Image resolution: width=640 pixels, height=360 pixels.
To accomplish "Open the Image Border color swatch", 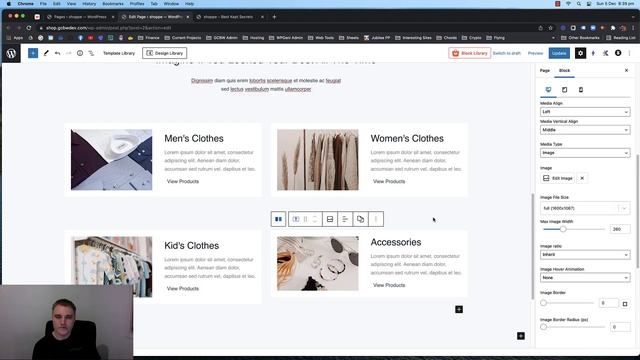I will pos(625,304).
